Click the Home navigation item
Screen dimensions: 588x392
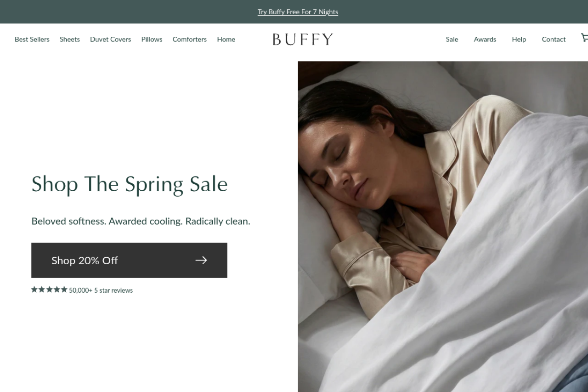(x=226, y=40)
